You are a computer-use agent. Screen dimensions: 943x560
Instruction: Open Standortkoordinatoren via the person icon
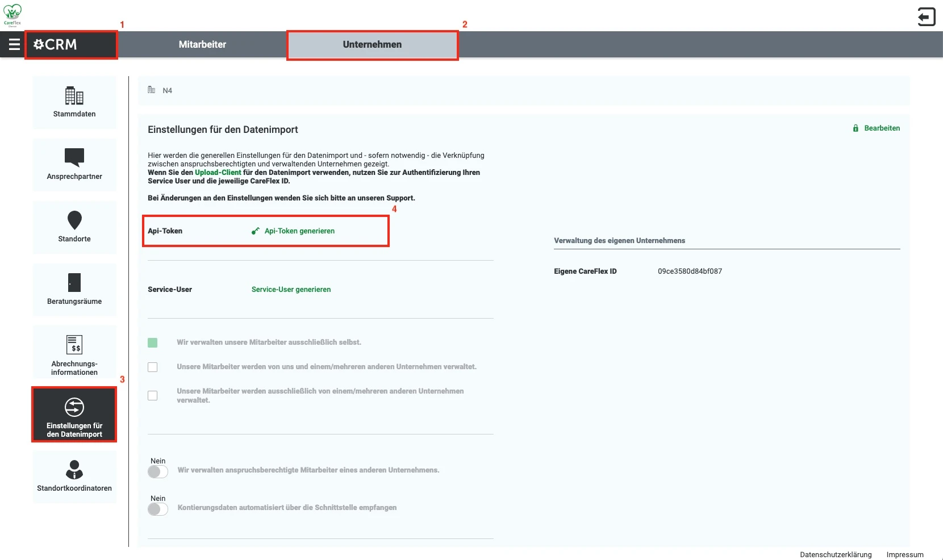(74, 469)
